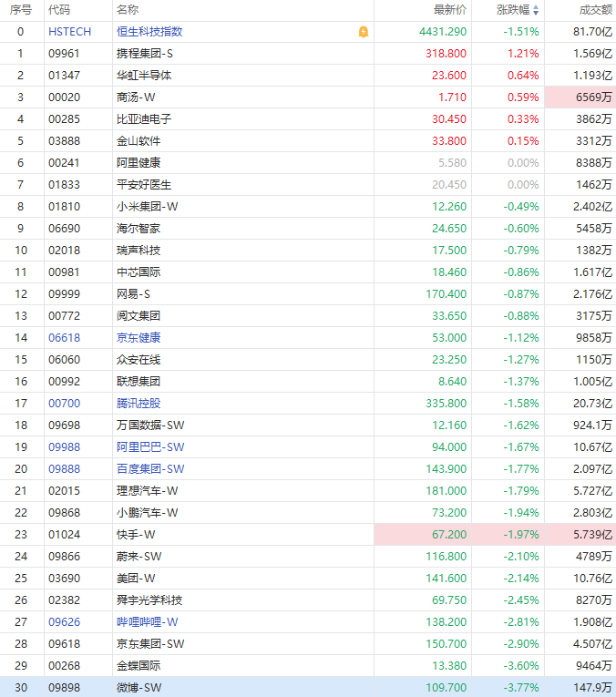This screenshot has height=697, width=616.
Task: Open the HSTECH code link
Action: [x=70, y=32]
